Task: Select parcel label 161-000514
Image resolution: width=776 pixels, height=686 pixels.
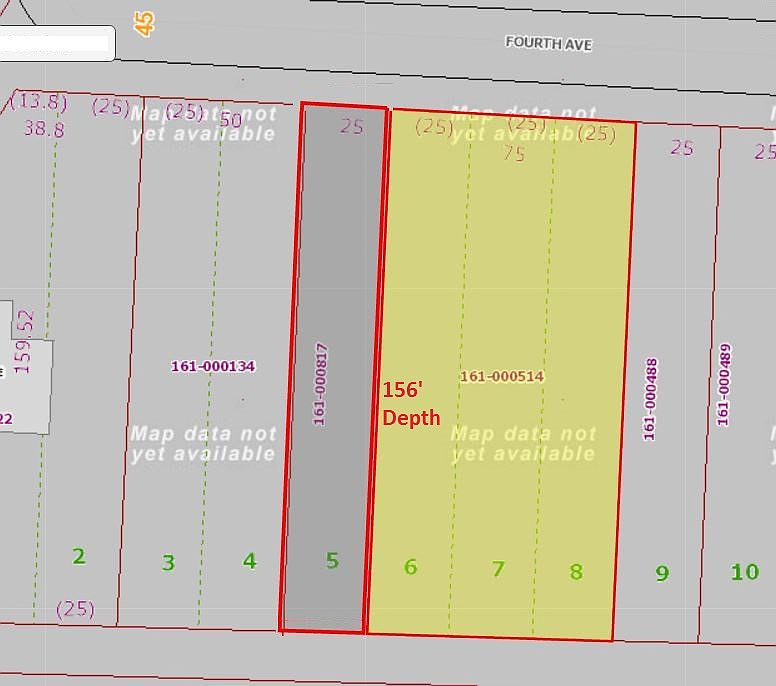Action: 502,377
